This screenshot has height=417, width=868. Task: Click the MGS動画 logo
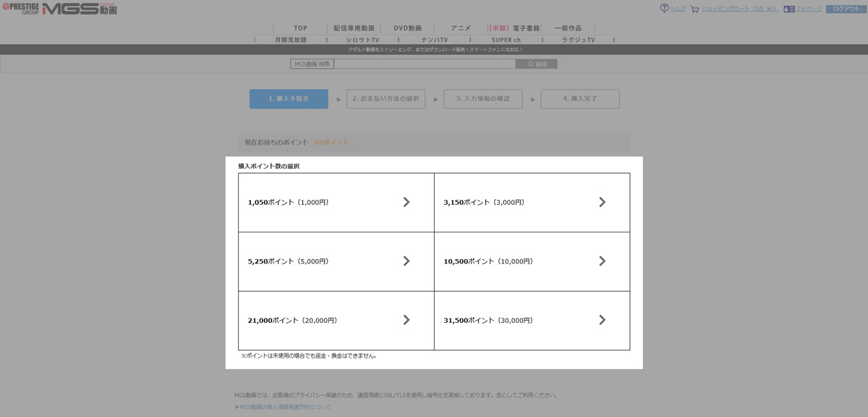[80, 9]
